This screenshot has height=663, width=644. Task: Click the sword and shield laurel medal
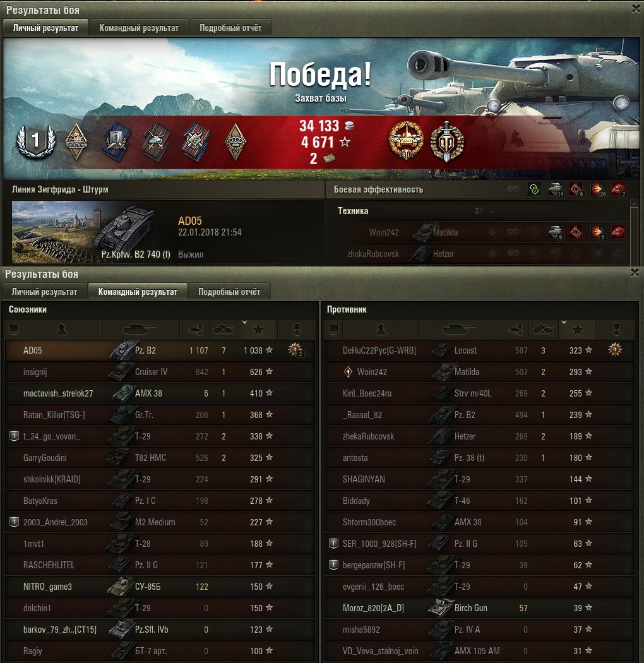coord(447,141)
